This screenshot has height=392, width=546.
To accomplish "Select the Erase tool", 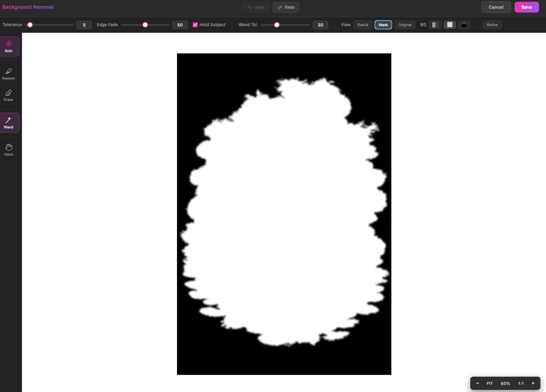I will point(9,95).
